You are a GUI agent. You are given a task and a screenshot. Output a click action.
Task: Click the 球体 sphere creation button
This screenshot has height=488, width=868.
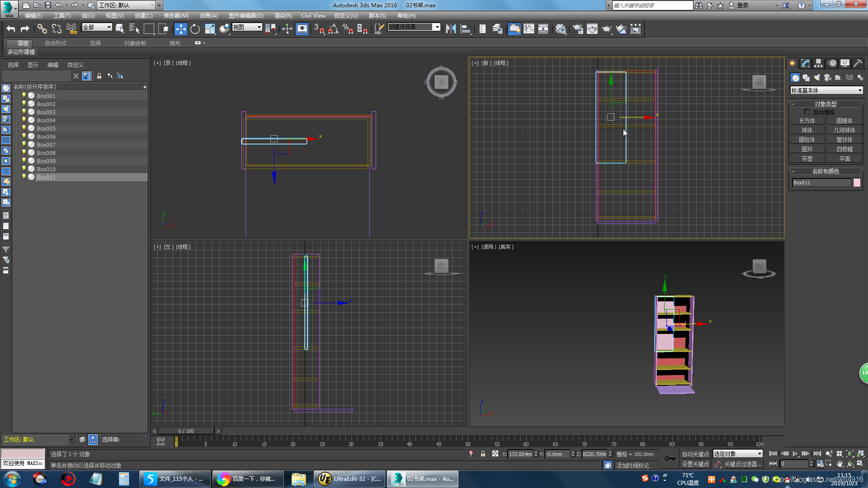(x=807, y=130)
